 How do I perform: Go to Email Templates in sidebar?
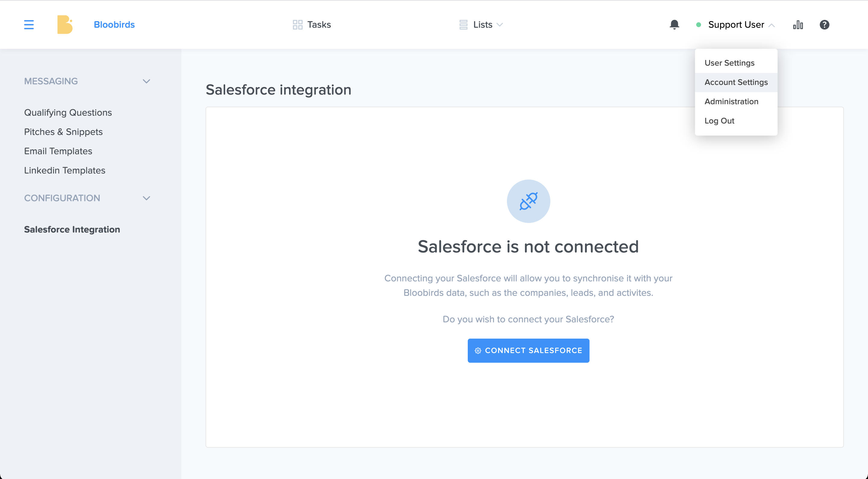(x=58, y=151)
